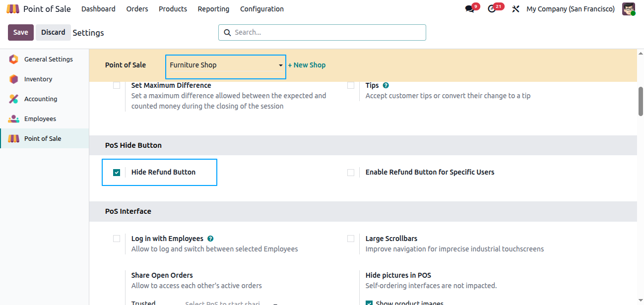Select the Employees settings tab label

point(40,119)
